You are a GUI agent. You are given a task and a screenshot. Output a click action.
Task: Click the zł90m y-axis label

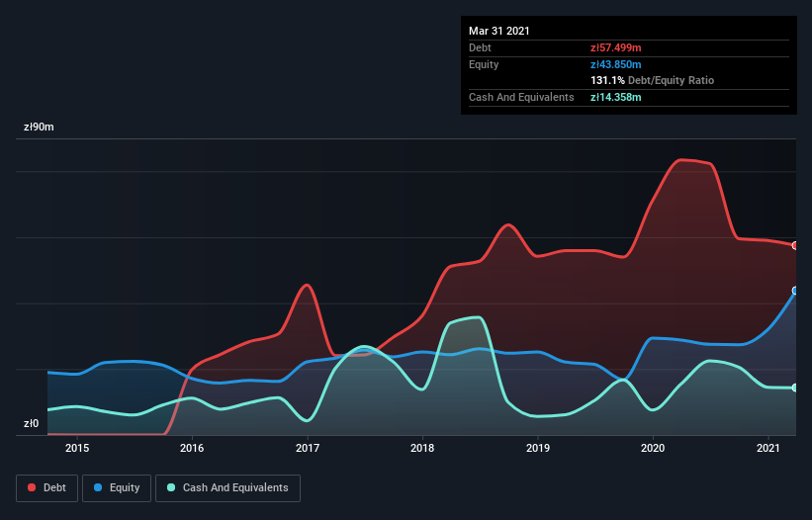click(x=39, y=128)
